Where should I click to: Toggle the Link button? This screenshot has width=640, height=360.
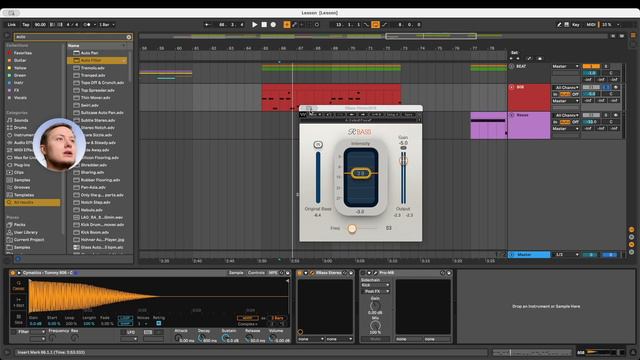(11, 24)
